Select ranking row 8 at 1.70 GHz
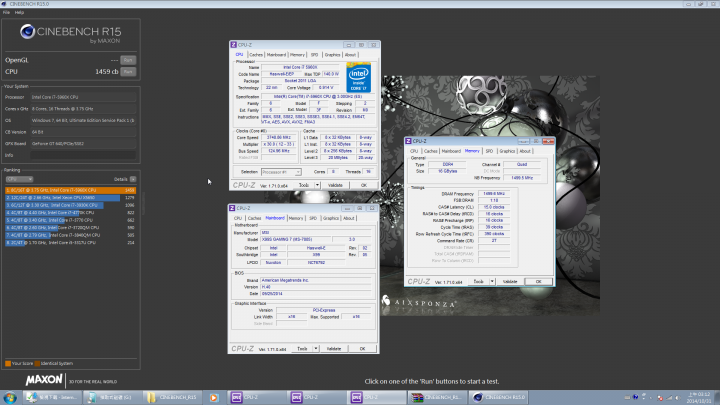Viewport: 720px width, 405px height. coord(70,242)
